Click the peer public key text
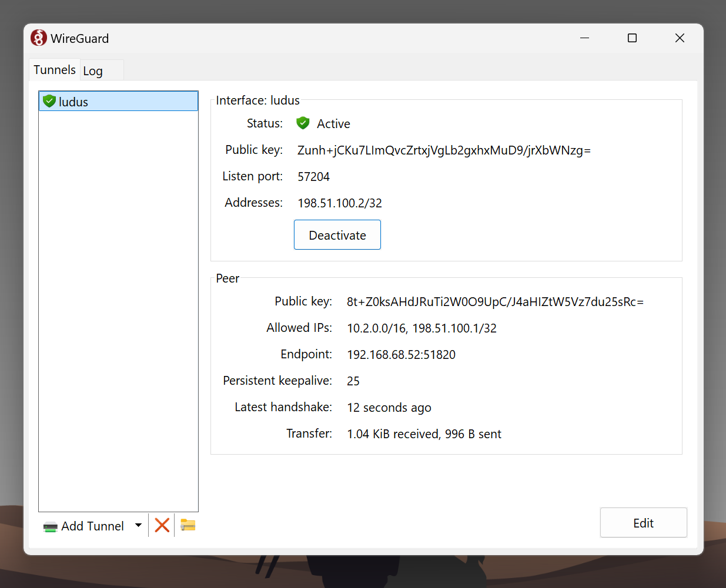 (x=494, y=302)
